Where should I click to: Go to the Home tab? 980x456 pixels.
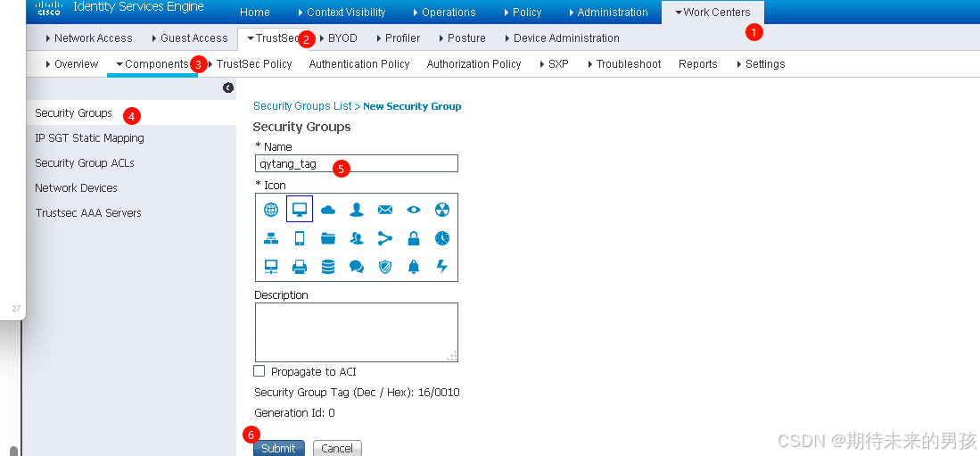255,12
